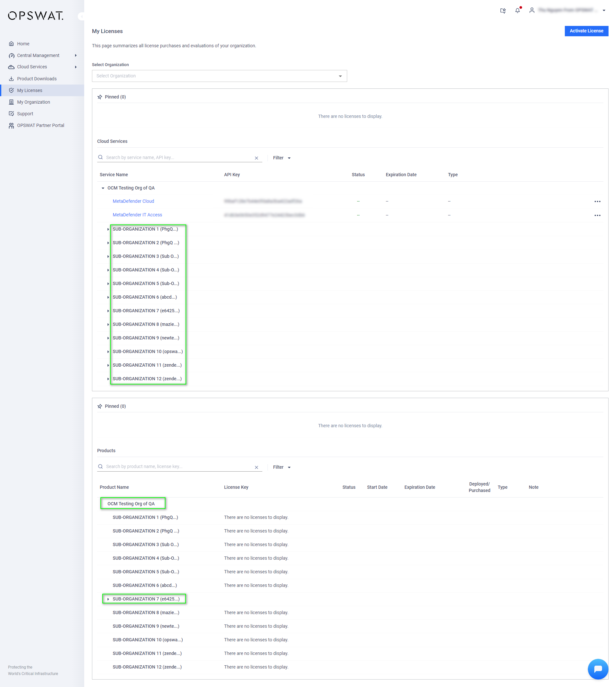This screenshot has width=616, height=687.
Task: Click the user profile icon
Action: point(532,10)
